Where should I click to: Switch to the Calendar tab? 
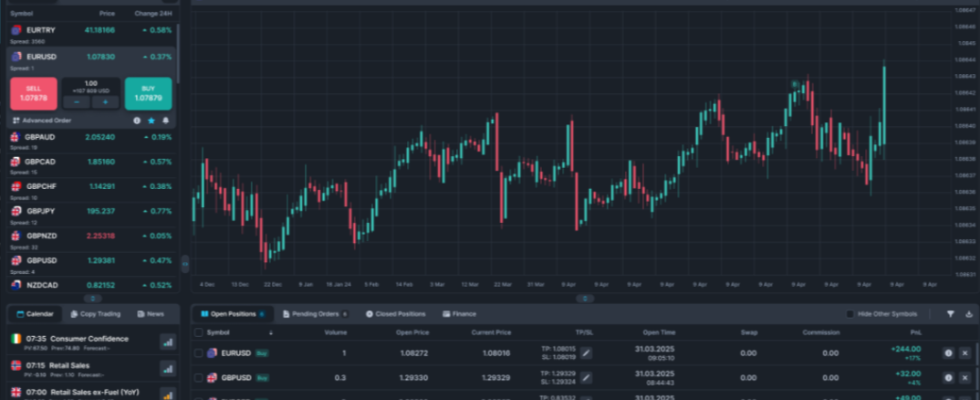point(35,314)
